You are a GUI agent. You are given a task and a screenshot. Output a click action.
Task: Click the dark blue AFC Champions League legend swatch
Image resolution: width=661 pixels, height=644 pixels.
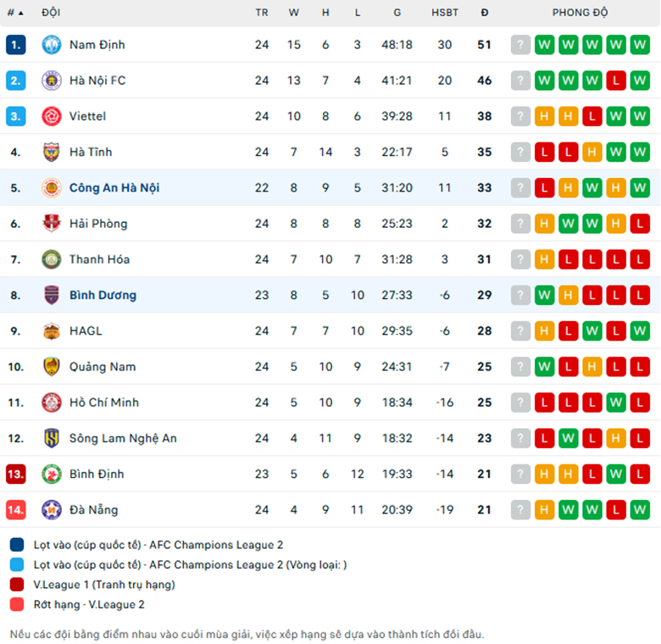(x=17, y=545)
